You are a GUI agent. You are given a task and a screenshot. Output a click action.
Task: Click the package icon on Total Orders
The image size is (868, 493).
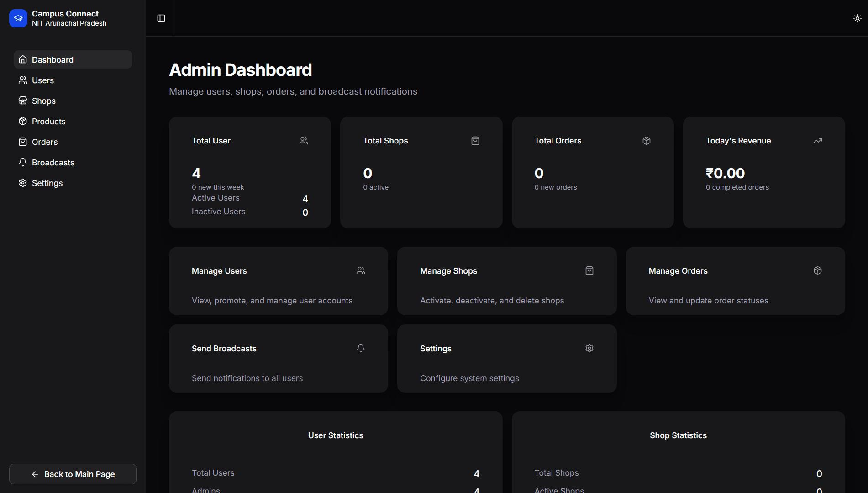coord(646,141)
